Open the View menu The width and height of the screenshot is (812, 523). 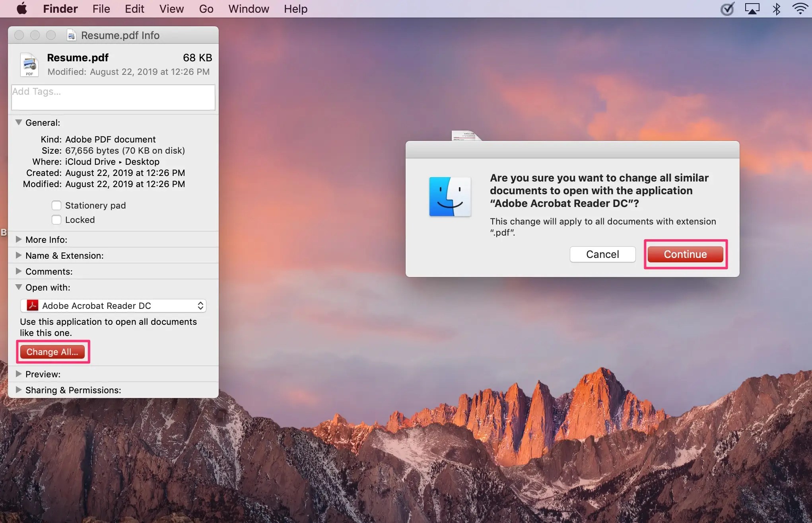[x=171, y=9]
